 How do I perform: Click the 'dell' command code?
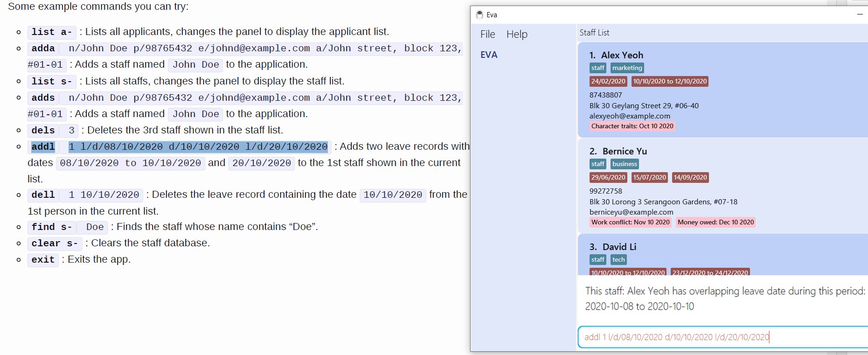[43, 195]
